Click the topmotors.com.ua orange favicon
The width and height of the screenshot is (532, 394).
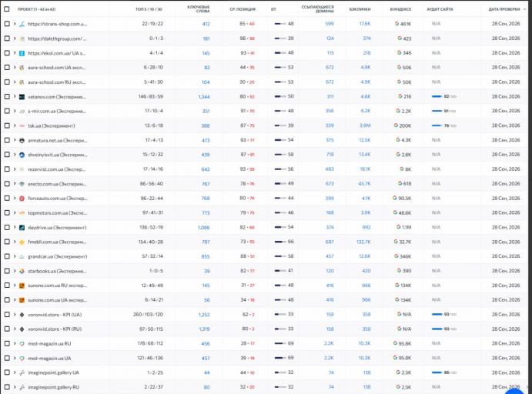coord(22,213)
